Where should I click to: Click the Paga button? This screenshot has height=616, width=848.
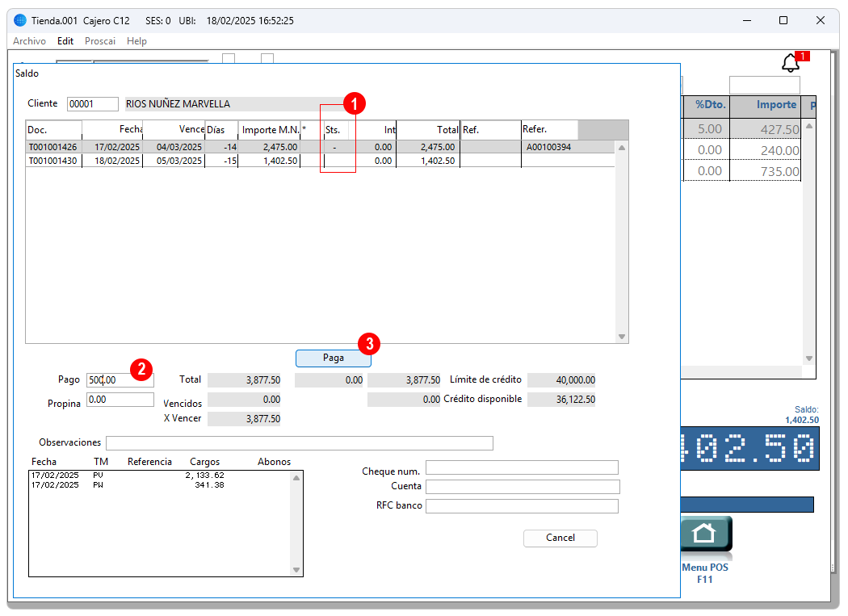[333, 358]
